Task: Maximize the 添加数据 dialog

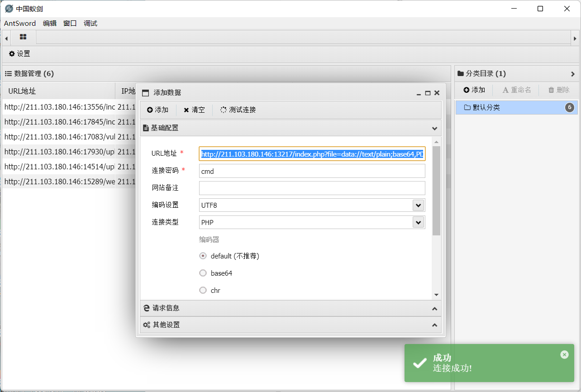Action: coord(428,93)
